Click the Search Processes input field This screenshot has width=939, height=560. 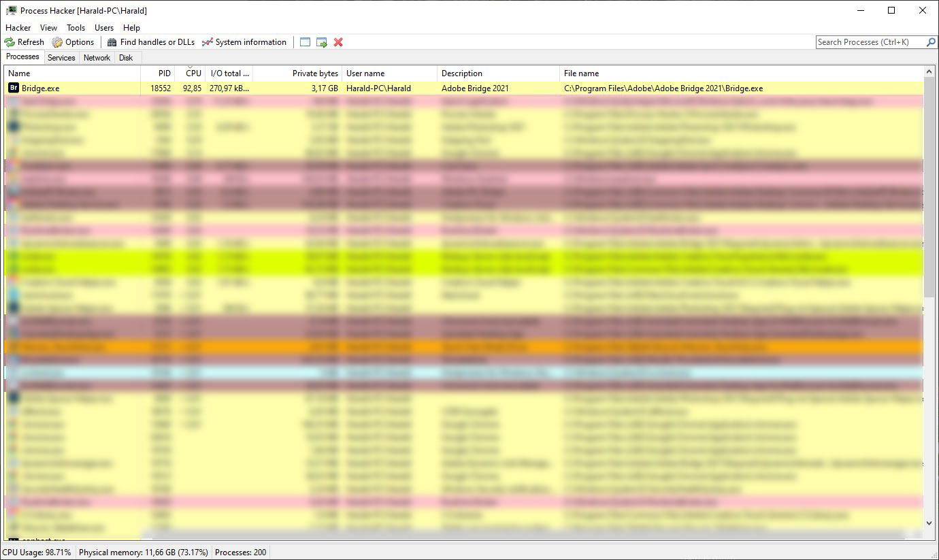click(870, 42)
